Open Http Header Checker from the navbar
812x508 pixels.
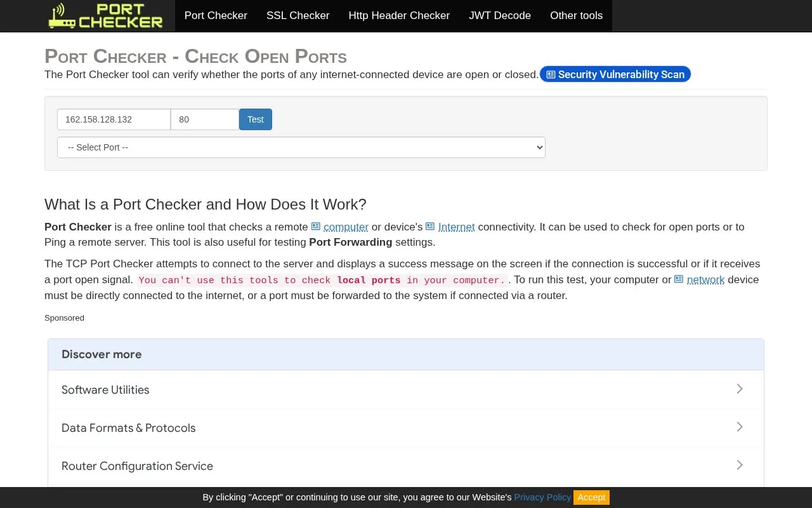399,16
